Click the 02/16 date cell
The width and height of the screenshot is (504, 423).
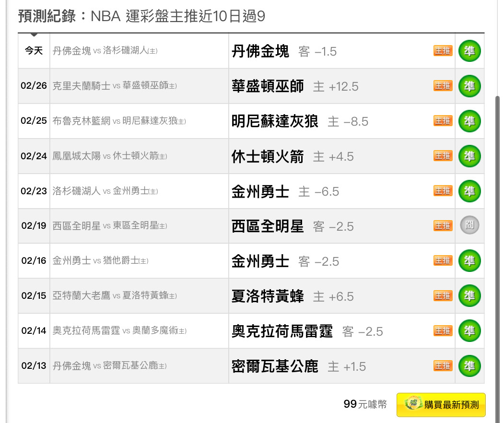(x=34, y=261)
